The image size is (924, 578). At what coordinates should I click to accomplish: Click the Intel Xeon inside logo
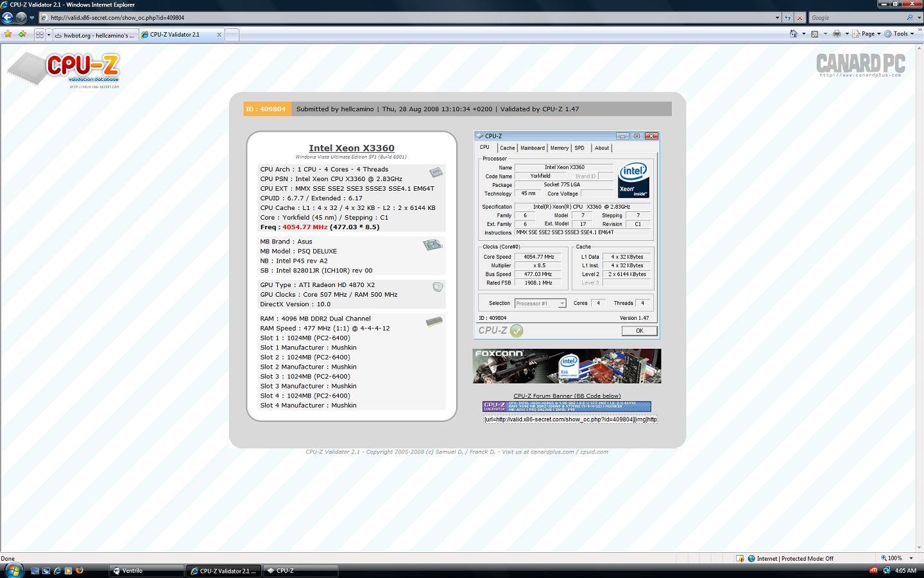coord(633,179)
